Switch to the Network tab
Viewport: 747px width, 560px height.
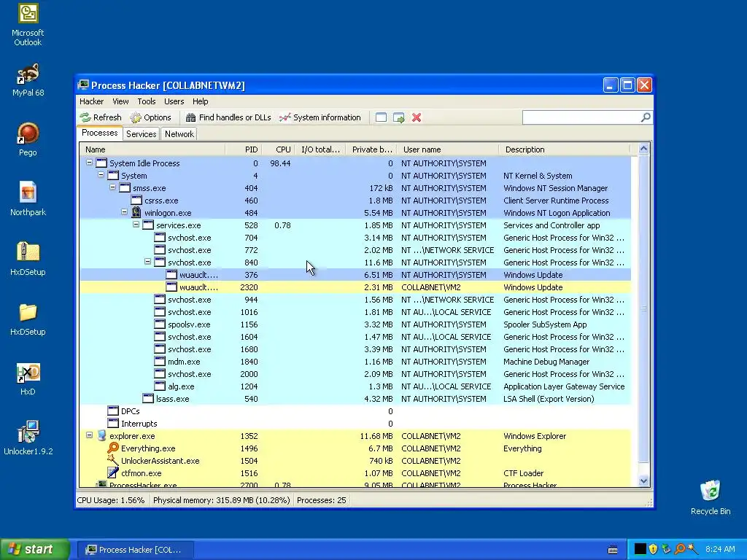pos(179,134)
